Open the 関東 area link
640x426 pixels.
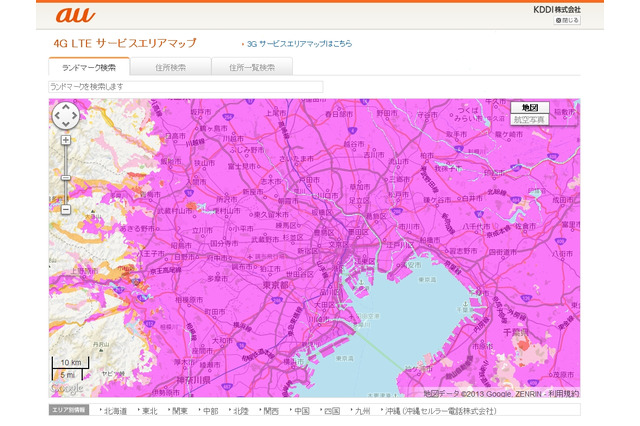180,411
